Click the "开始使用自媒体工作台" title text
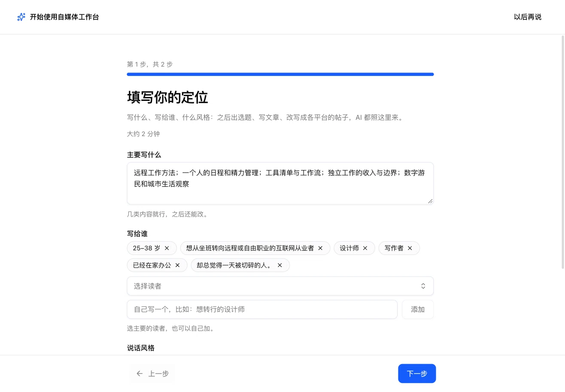The image size is (565, 392). tap(64, 17)
